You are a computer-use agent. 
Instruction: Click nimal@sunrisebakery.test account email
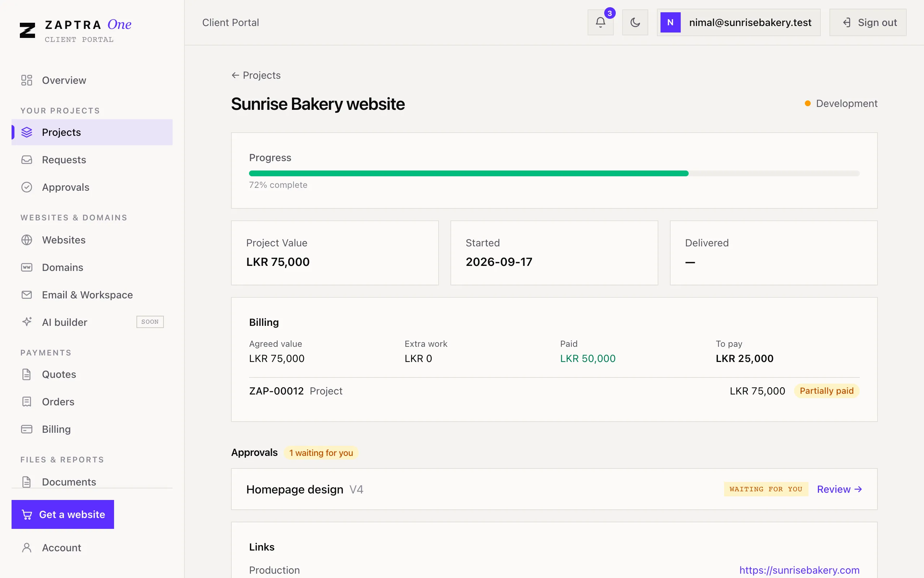[x=750, y=22]
